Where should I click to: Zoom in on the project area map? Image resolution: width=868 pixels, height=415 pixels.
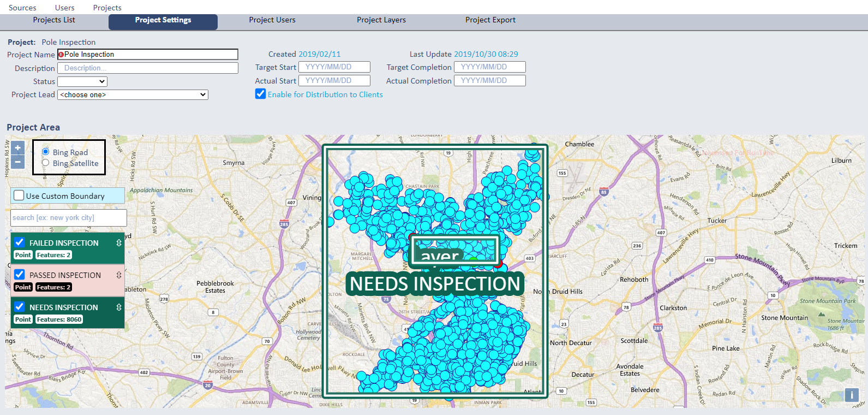click(17, 148)
